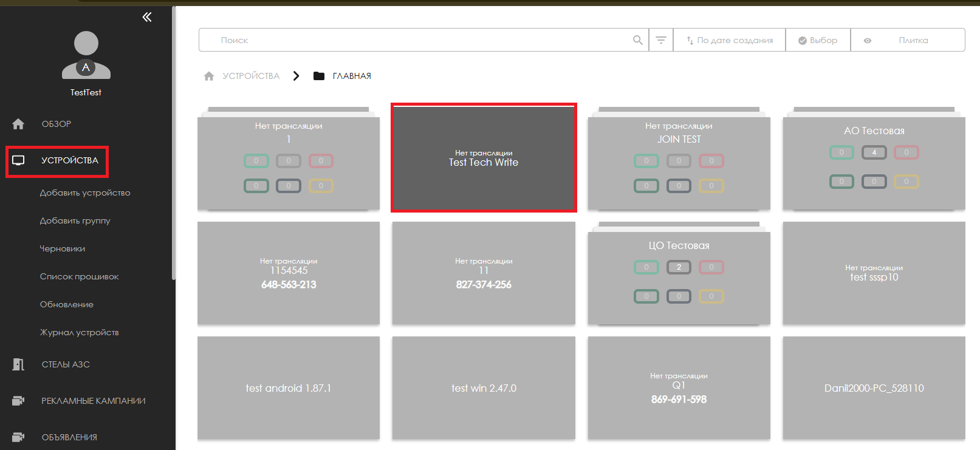Image resolution: width=980 pixels, height=450 pixels.
Task: Click the 4 counter badge in АО Тестовая
Action: click(x=874, y=152)
